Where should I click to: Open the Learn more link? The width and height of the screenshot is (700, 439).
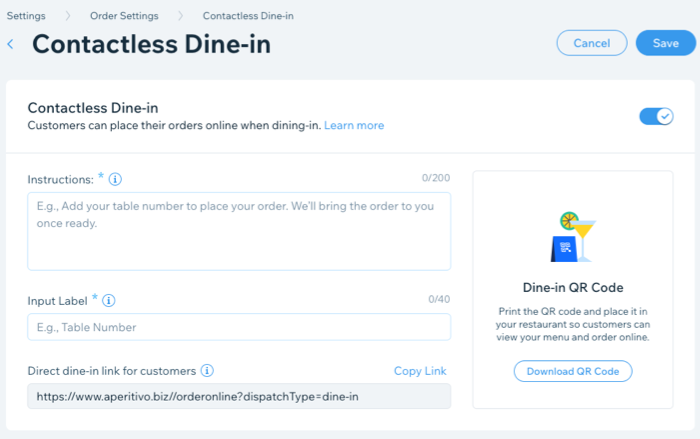(354, 126)
